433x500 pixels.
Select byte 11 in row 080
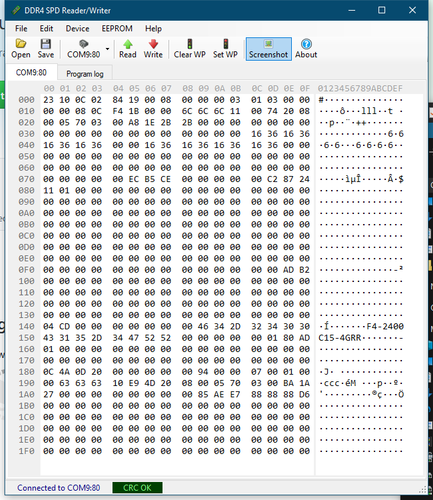(x=48, y=190)
